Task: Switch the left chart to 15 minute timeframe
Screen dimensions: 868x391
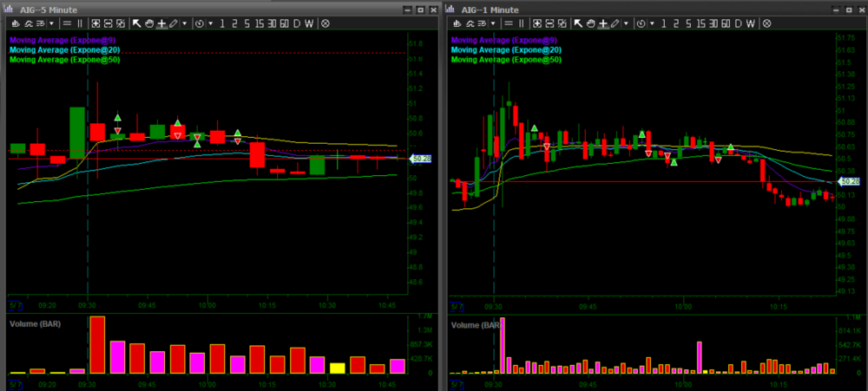Action: (259, 23)
